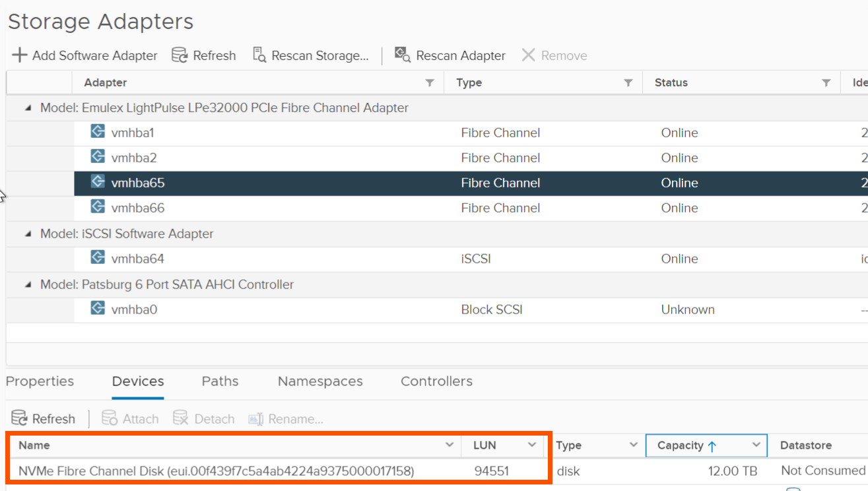This screenshot has height=491, width=868.
Task: View the Controllers tab
Action: point(436,381)
